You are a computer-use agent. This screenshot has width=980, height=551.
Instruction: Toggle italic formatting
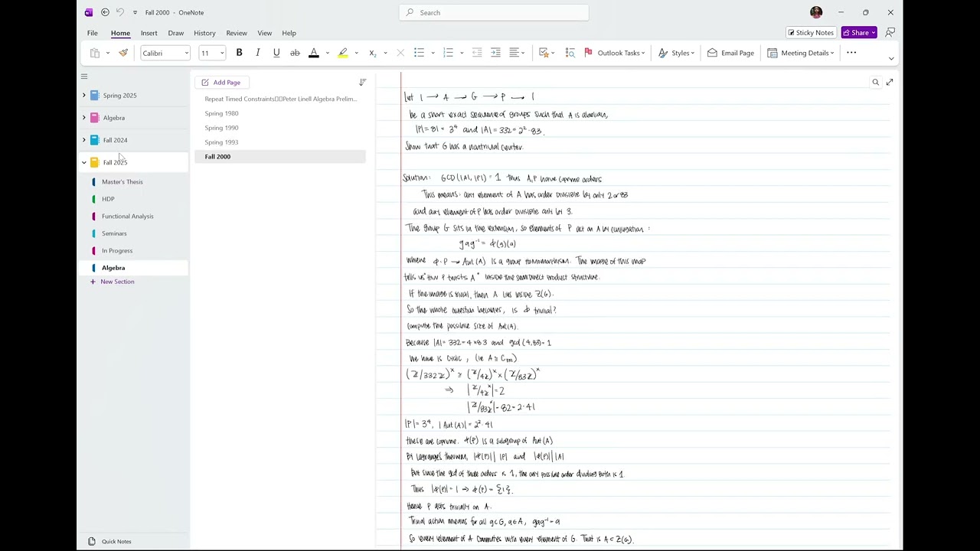point(257,53)
